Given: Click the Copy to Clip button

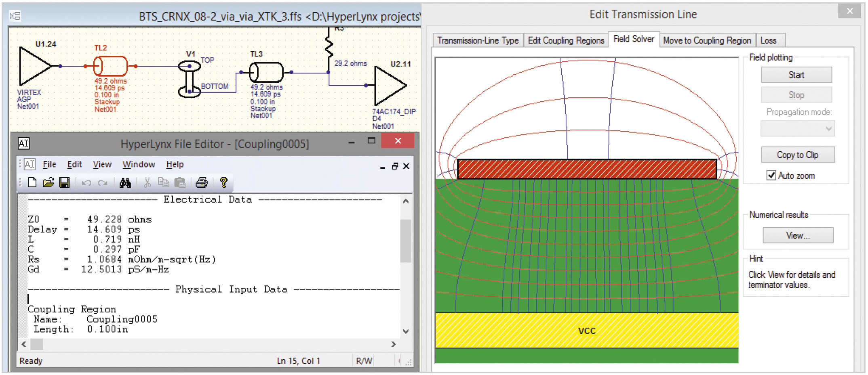Looking at the screenshot, I should point(798,155).
